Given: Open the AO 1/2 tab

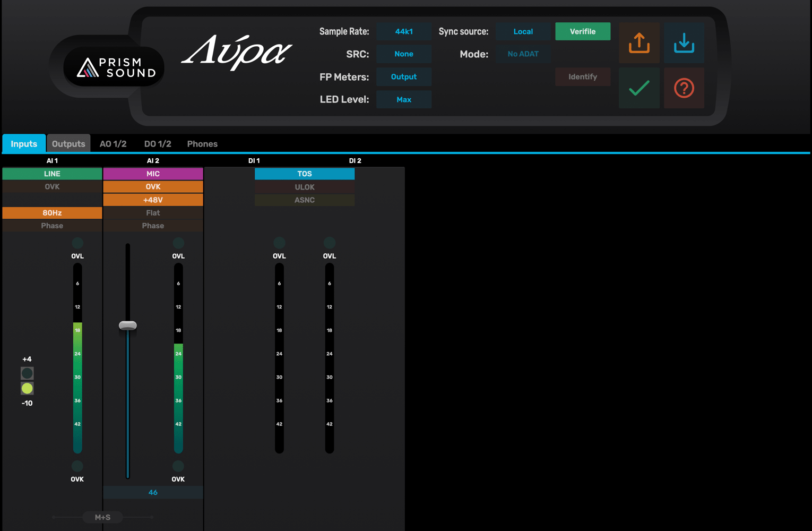Looking at the screenshot, I should pos(113,143).
